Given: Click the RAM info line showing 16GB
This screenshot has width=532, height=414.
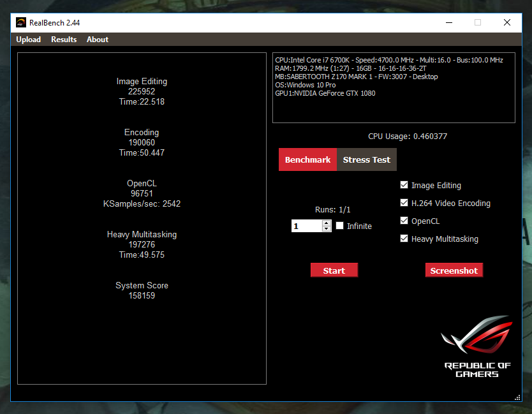Looking at the screenshot, I should (350, 68).
